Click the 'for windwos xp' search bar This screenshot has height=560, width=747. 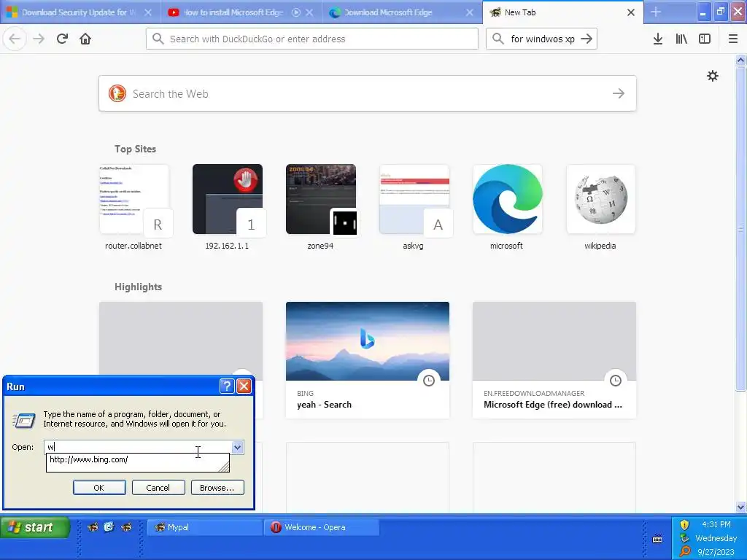(x=541, y=39)
